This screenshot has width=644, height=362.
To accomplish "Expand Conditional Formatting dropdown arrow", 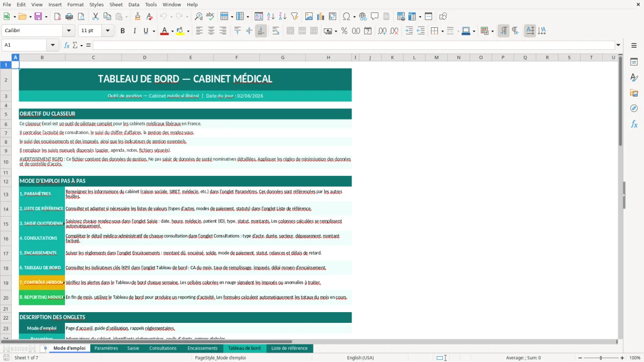I will click(492, 31).
